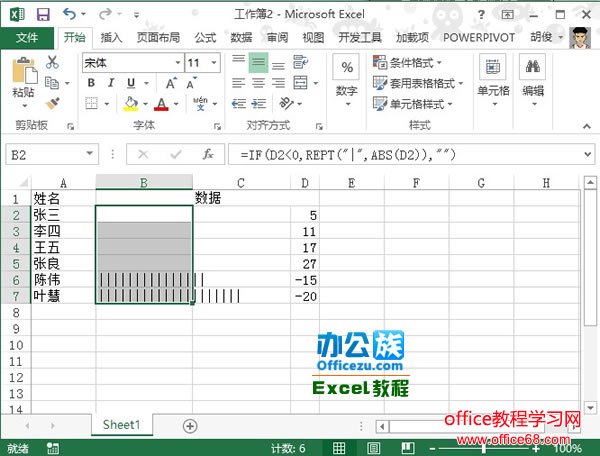Click the Copy icon
This screenshot has height=456, width=600.
coord(52,83)
